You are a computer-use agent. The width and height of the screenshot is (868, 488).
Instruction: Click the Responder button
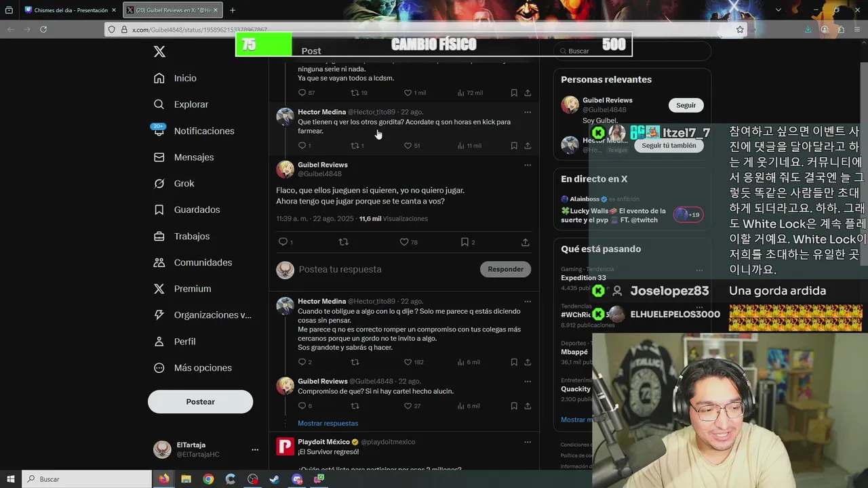click(505, 269)
